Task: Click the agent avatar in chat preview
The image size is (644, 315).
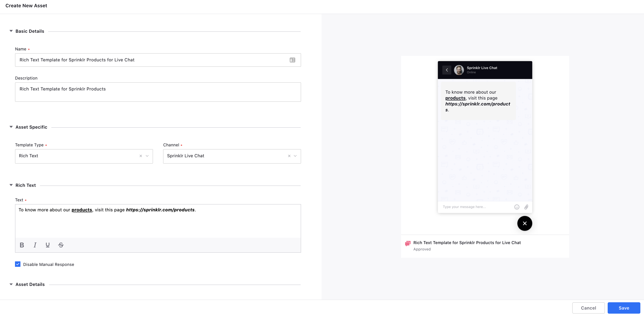Action: pyautogui.click(x=459, y=70)
